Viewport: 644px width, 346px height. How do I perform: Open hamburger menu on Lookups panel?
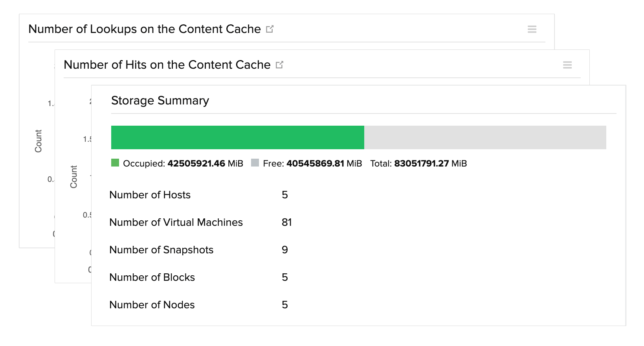[532, 29]
